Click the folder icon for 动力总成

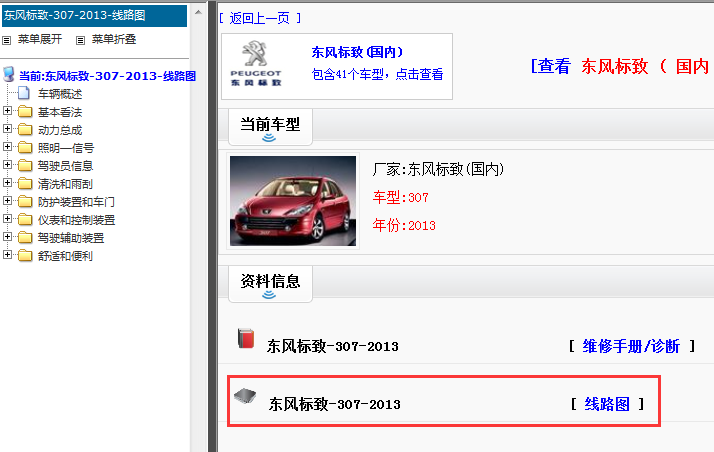(25, 130)
